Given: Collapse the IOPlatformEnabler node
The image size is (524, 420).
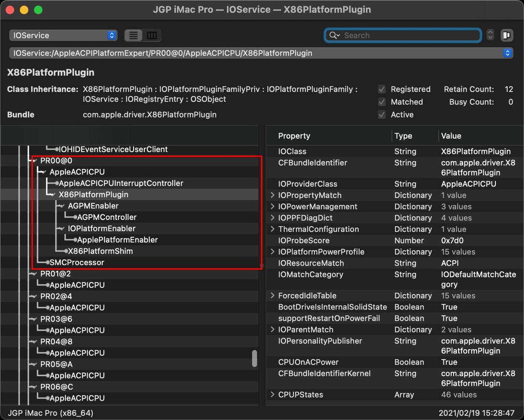Looking at the screenshot, I should (x=62, y=229).
